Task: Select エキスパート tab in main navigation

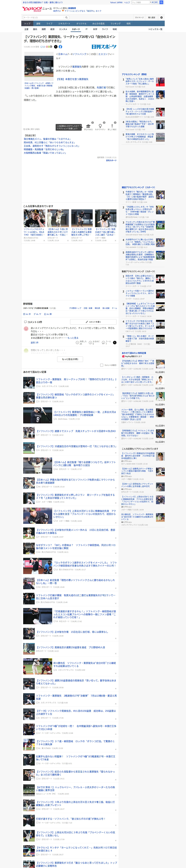Action: (x=64, y=24)
